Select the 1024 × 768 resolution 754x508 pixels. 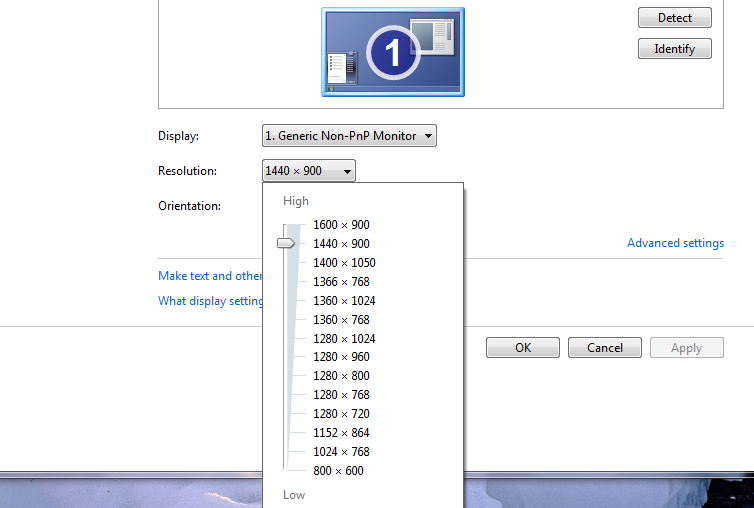[341, 452]
